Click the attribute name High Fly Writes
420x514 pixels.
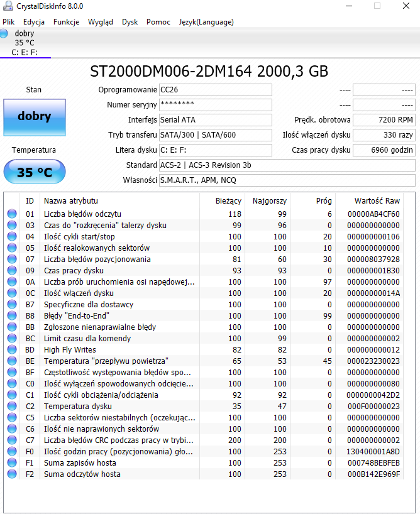tap(70, 350)
